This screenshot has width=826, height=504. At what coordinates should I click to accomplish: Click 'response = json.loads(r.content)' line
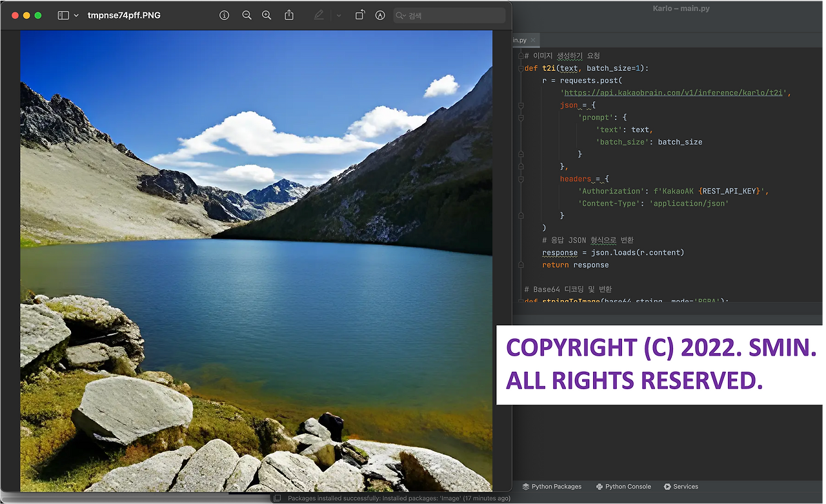(613, 252)
